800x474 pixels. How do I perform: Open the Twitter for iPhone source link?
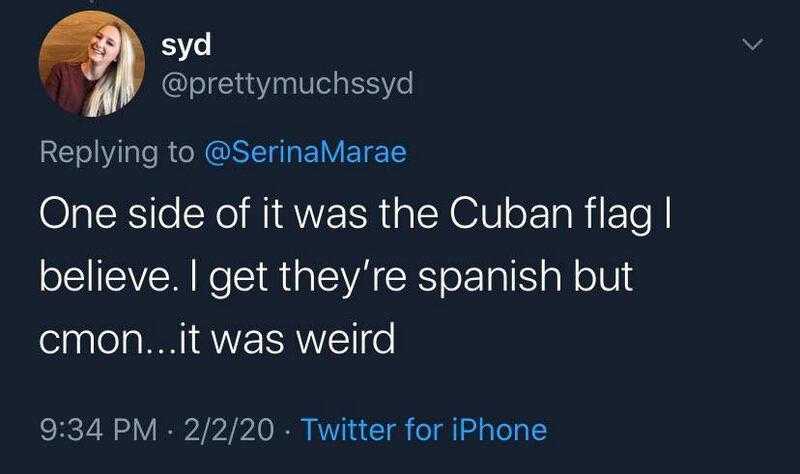tap(423, 430)
